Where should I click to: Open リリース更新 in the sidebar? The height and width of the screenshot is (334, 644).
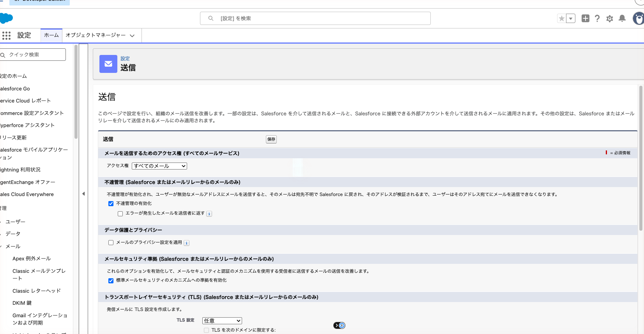(x=13, y=138)
